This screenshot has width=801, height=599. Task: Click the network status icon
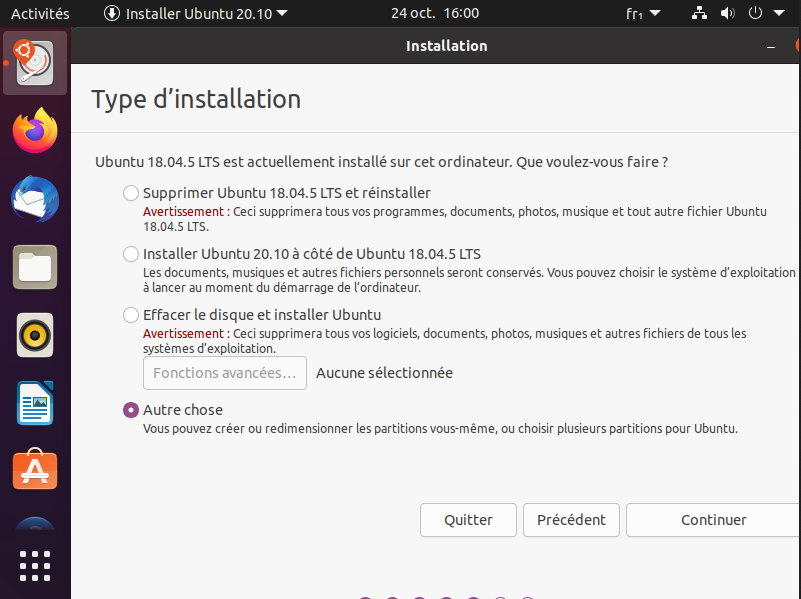pyautogui.click(x=699, y=14)
